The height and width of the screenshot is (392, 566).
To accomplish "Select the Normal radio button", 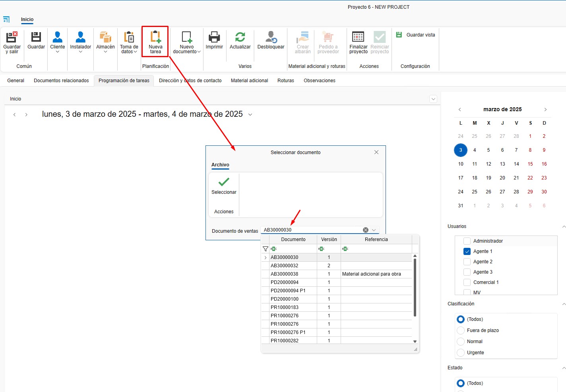I will 461,342.
